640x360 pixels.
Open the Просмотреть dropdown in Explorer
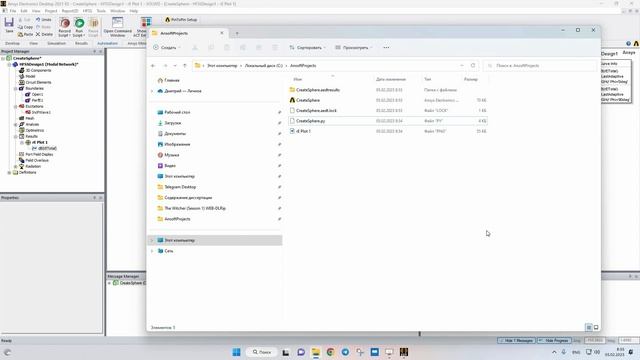pyautogui.click(x=354, y=48)
